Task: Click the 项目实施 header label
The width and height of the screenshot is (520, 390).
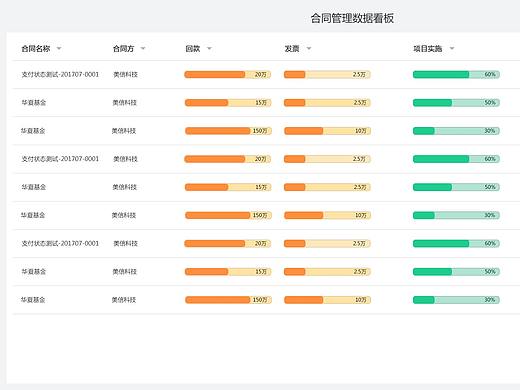Action: (428, 49)
